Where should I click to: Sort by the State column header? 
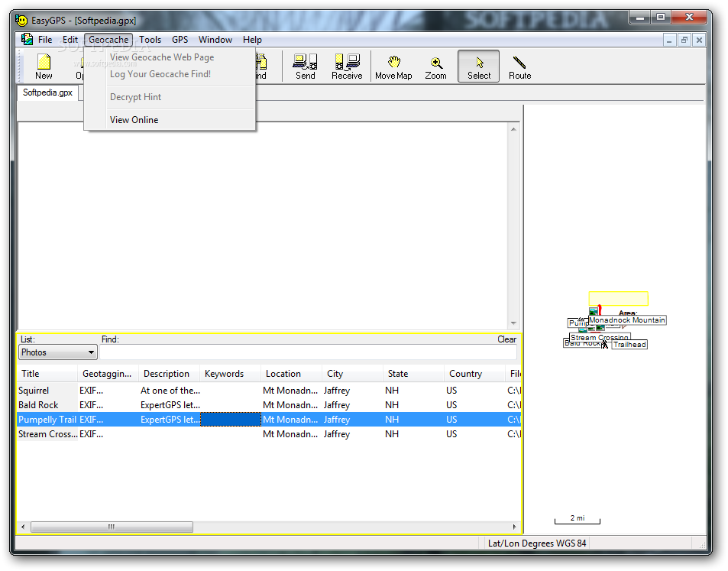[x=414, y=374]
